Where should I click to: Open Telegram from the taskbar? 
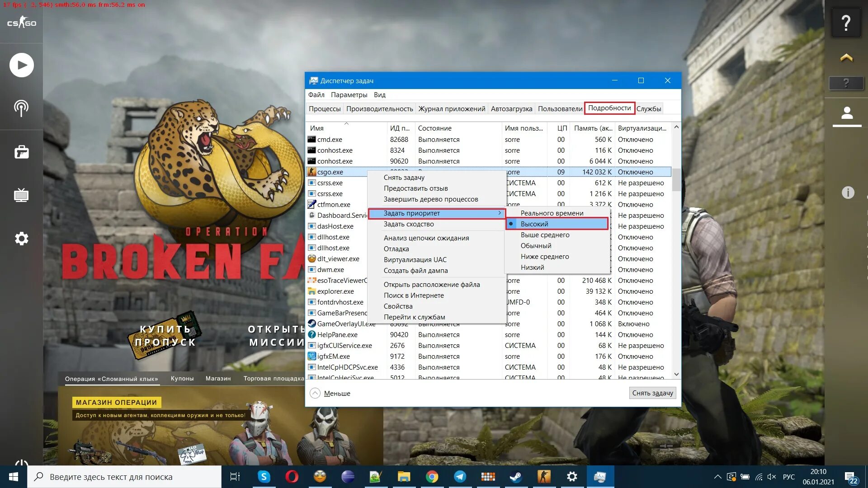(x=460, y=477)
